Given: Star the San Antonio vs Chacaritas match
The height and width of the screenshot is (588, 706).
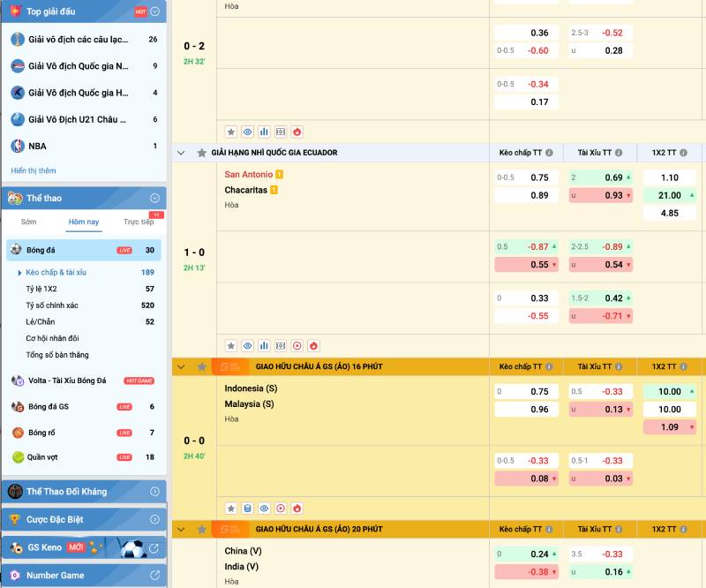Looking at the screenshot, I should coord(231,344).
